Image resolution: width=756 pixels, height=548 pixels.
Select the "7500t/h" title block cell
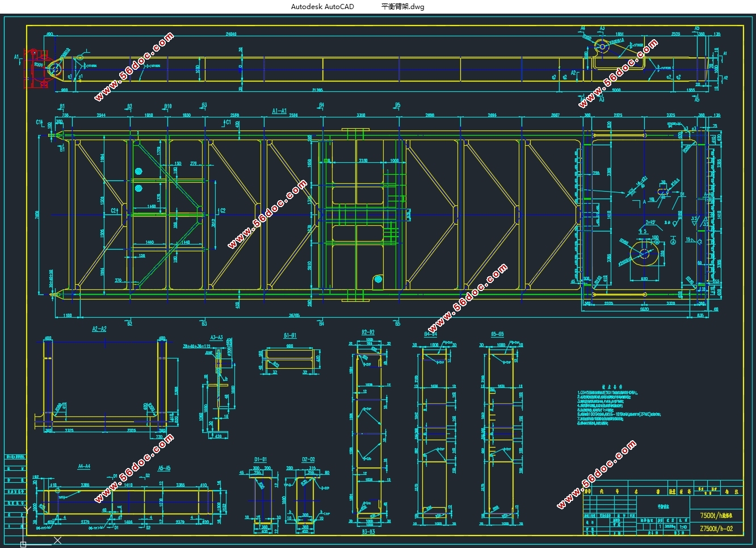[x=716, y=515]
